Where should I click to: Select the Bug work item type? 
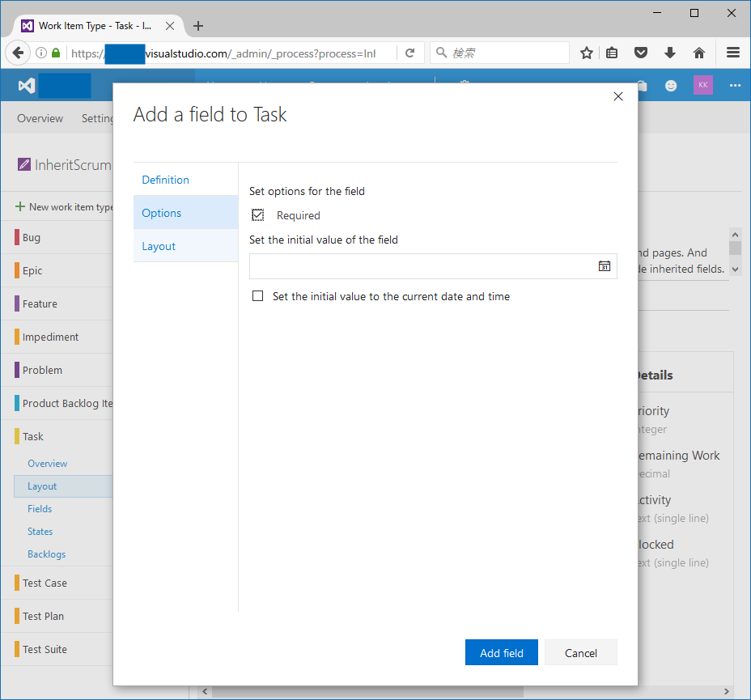click(32, 238)
